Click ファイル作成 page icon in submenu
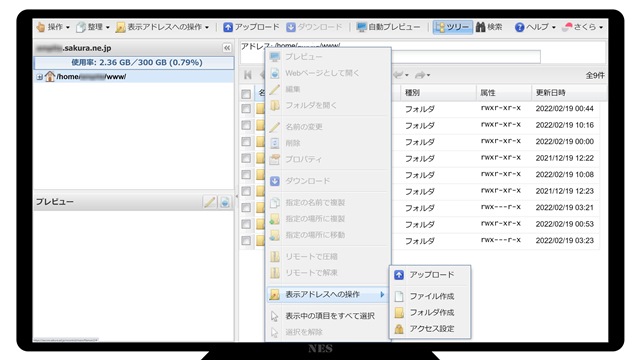The width and height of the screenshot is (640, 360). [x=399, y=296]
